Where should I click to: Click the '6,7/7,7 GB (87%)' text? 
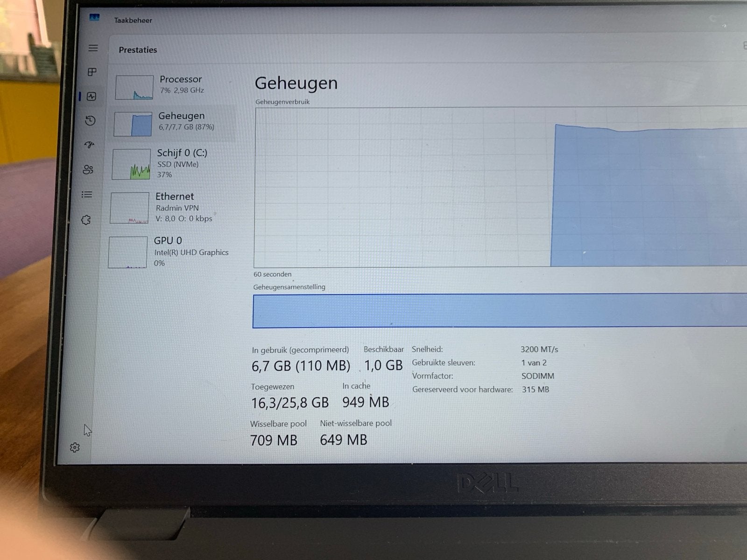(x=186, y=127)
